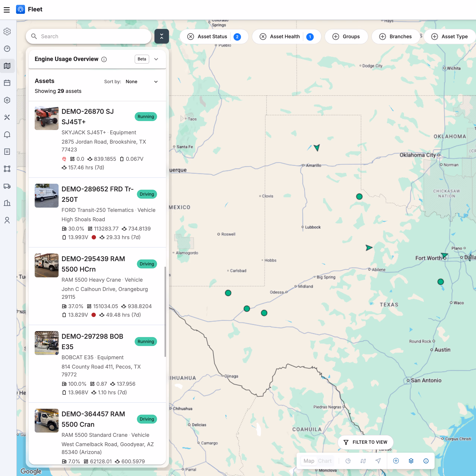Image resolution: width=476 pixels, height=476 pixels.
Task: Click the route path icon in map toolbar
Action: point(363,461)
